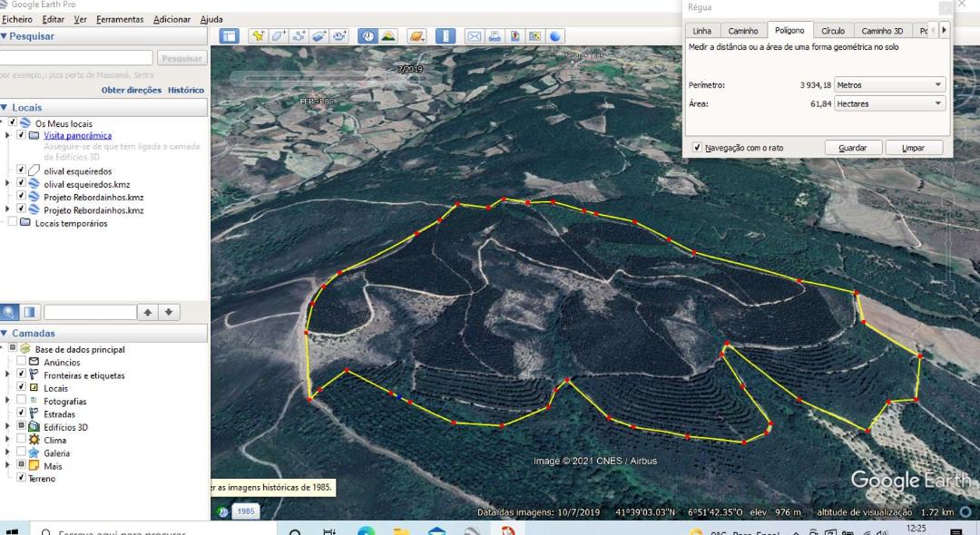Click the blue globe sign-in icon
Screen dimensions: 980x535
click(x=555, y=36)
